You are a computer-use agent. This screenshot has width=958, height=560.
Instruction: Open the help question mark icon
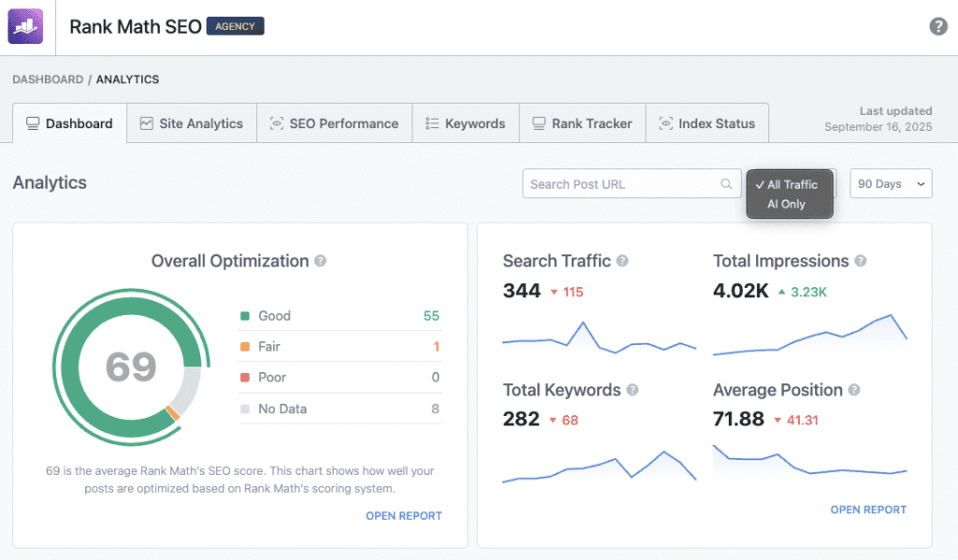pos(938,26)
